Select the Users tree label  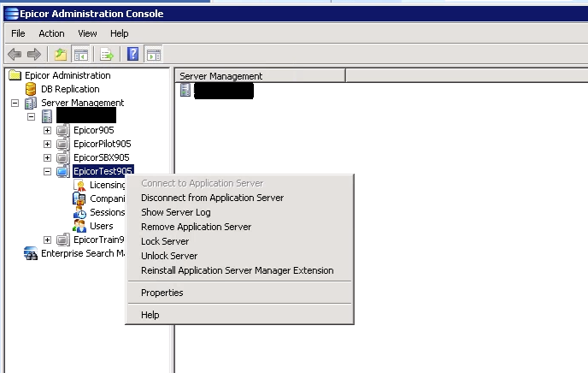(x=101, y=226)
